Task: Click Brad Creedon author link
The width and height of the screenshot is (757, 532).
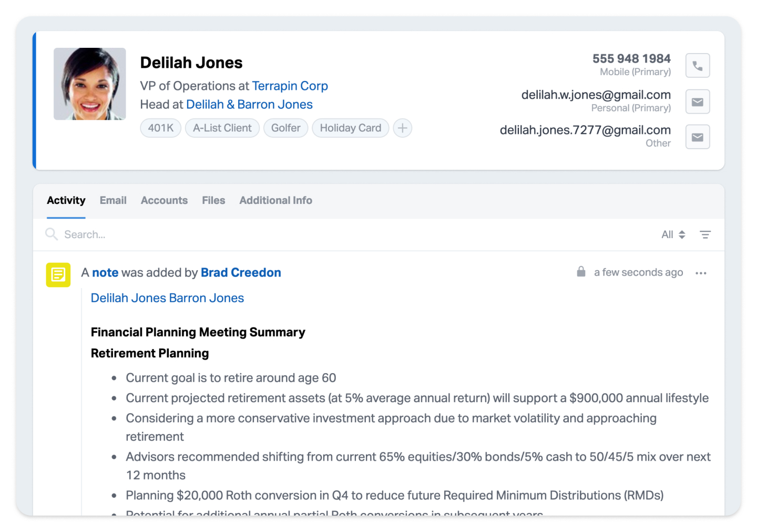Action: tap(241, 273)
